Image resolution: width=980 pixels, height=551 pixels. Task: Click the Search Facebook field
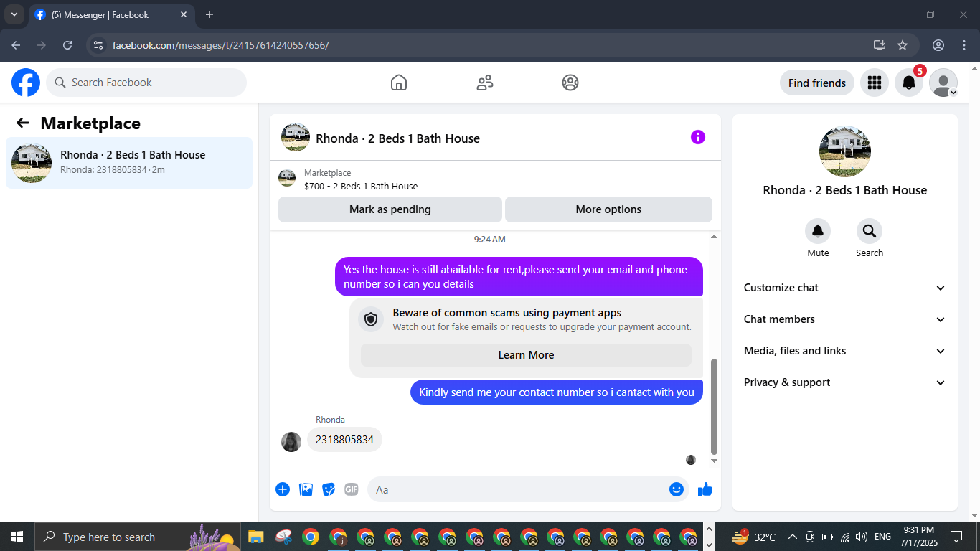(146, 83)
